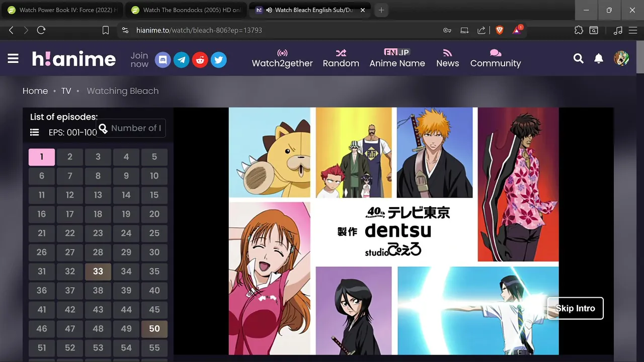The image size is (644, 362).
Task: Click the episode search magnifier icon
Action: [x=103, y=129]
